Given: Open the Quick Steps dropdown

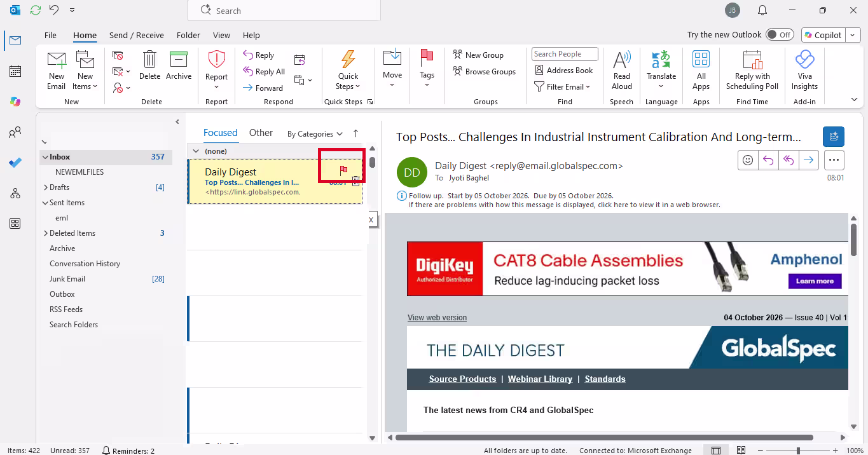Looking at the screenshot, I should coord(348,70).
